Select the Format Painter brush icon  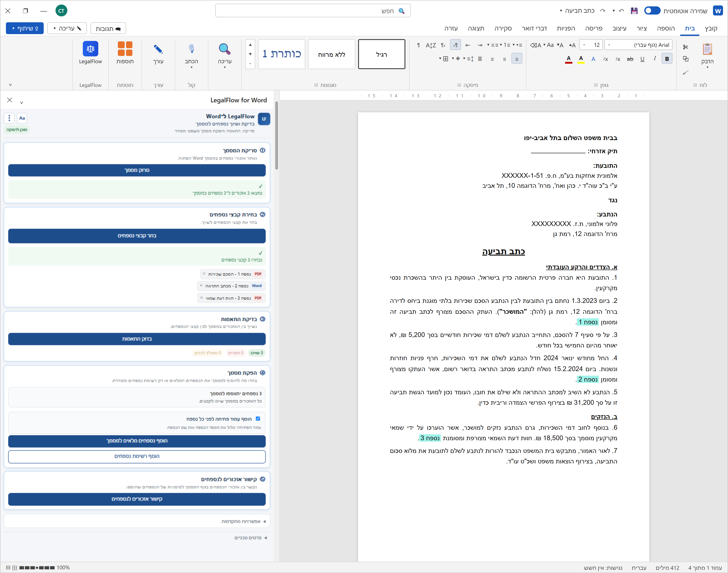point(685,72)
